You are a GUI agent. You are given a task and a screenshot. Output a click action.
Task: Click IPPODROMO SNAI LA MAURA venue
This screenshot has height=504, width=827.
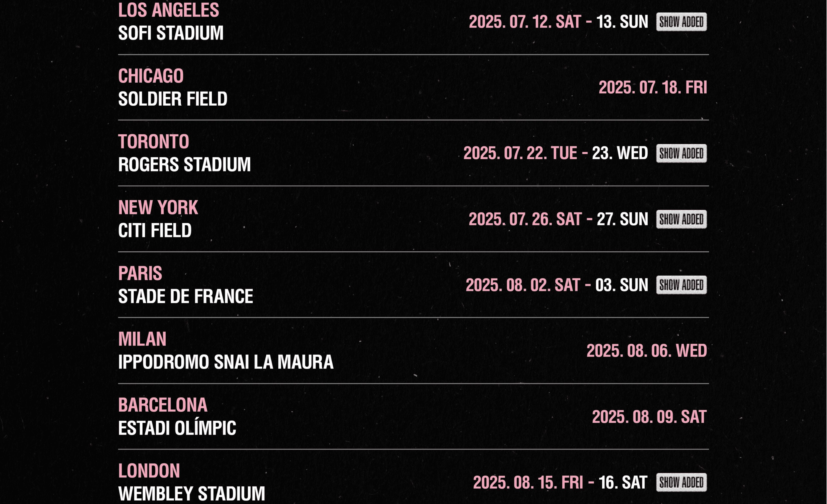pos(226,362)
